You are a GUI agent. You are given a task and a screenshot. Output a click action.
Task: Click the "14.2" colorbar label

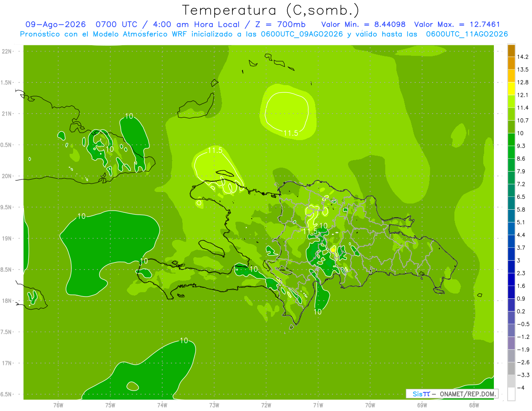pos(523,57)
